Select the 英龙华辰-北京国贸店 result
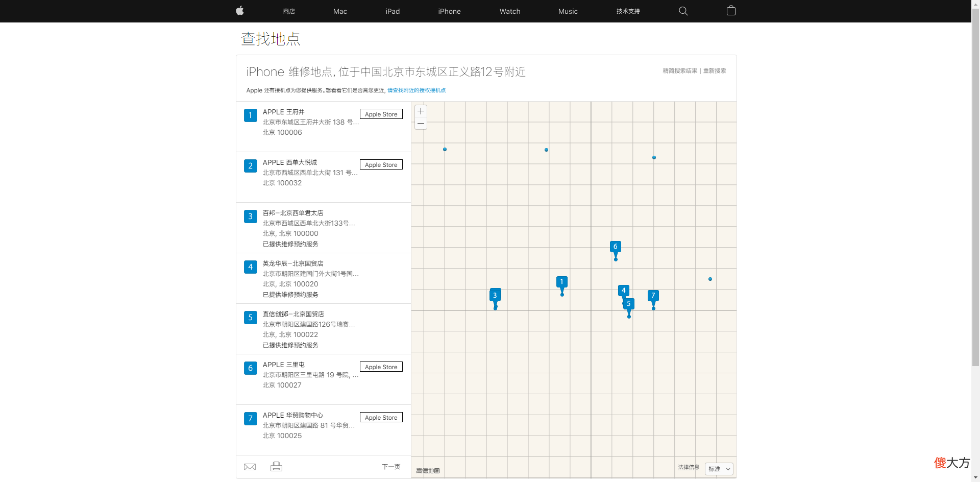980x482 pixels. click(293, 263)
